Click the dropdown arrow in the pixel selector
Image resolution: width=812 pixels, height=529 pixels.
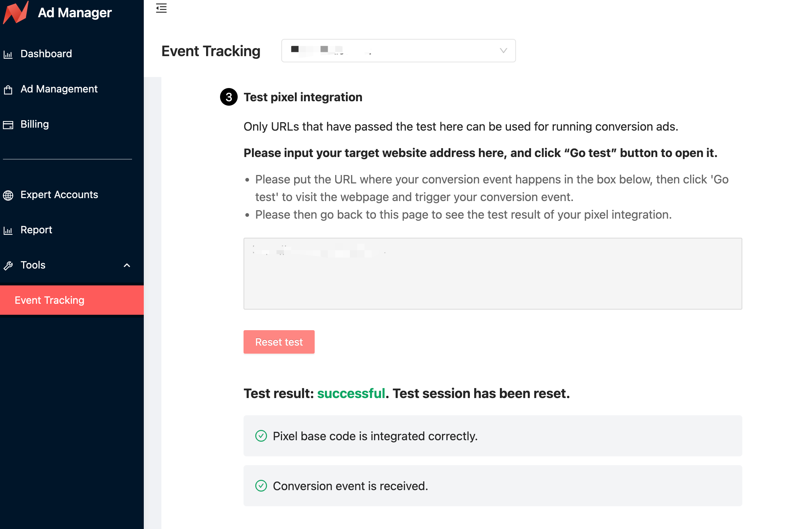503,51
